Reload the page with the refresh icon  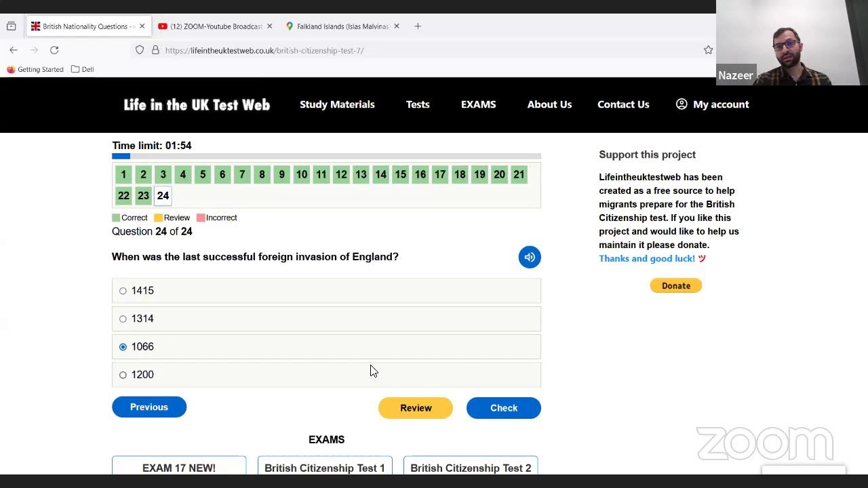click(x=54, y=50)
